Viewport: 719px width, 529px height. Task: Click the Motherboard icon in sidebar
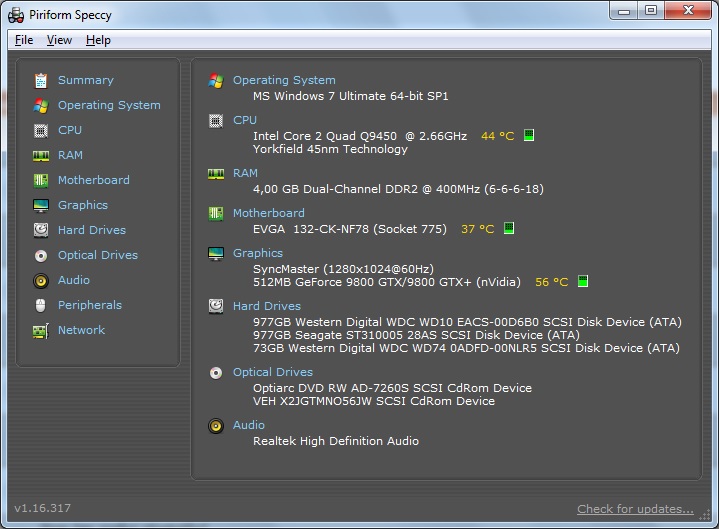[x=41, y=180]
